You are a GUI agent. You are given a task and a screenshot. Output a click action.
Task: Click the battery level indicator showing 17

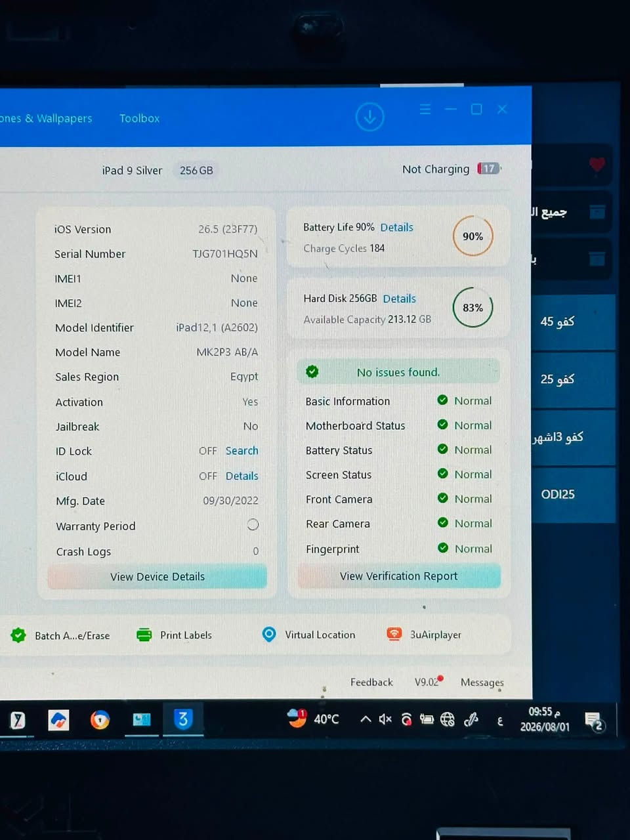488,169
